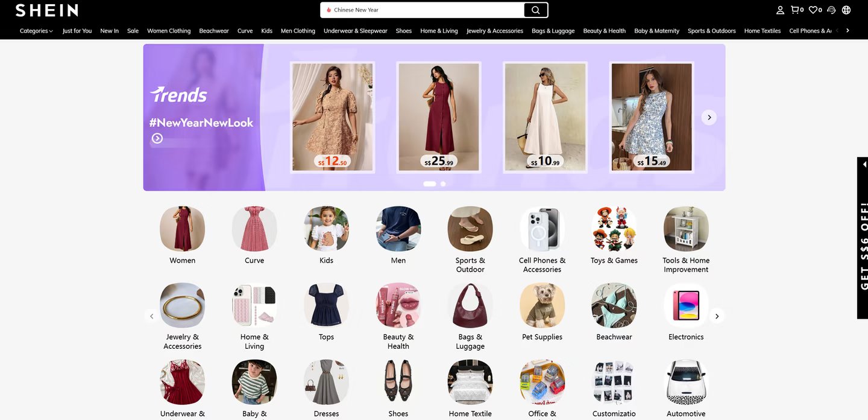Open the Women Clothing menu item

pyautogui.click(x=169, y=31)
